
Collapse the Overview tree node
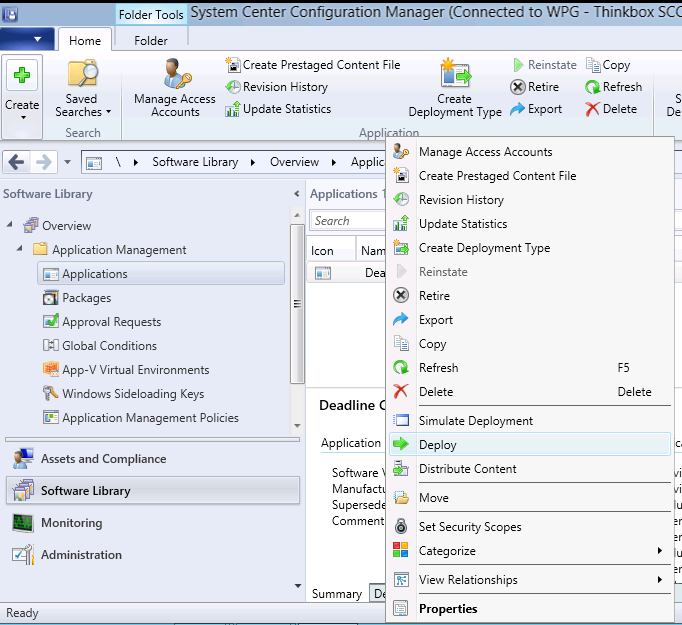[x=8, y=226]
